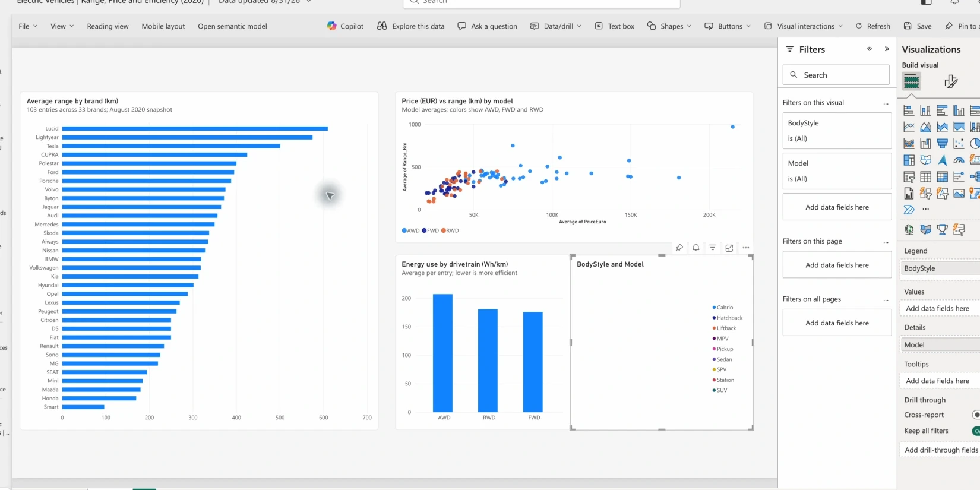Insert a treemap visual
Image resolution: width=980 pixels, height=490 pixels.
coord(909,160)
